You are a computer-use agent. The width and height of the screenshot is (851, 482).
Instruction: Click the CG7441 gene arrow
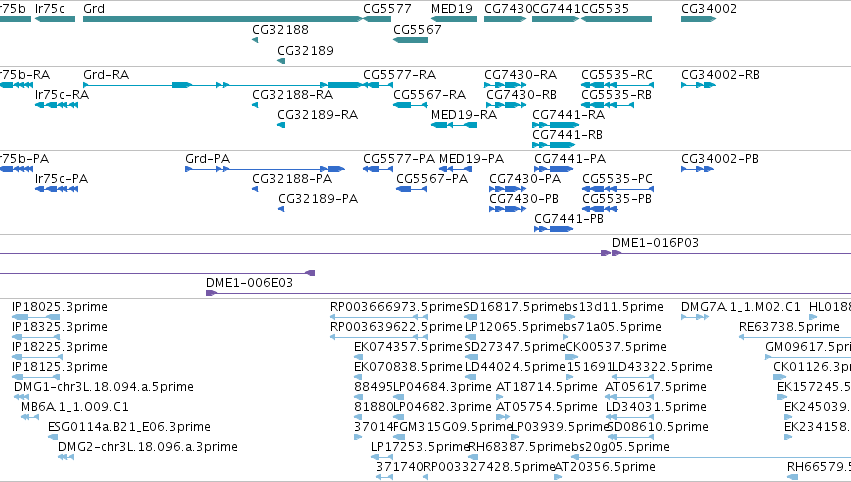556,19
